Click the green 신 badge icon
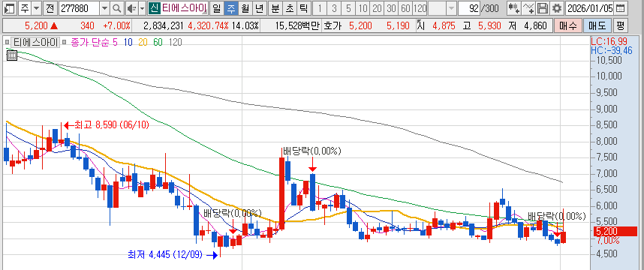Image resolution: width=644 pixels, height=270 pixels. click(154, 7)
